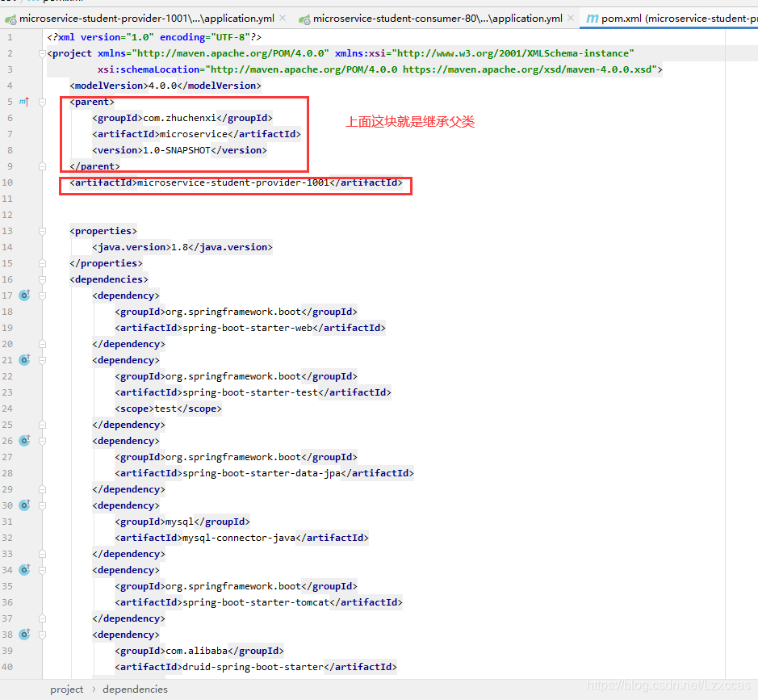Click artifactId druid-spring-boot-starter
Image resolution: width=758 pixels, height=700 pixels.
click(x=253, y=667)
